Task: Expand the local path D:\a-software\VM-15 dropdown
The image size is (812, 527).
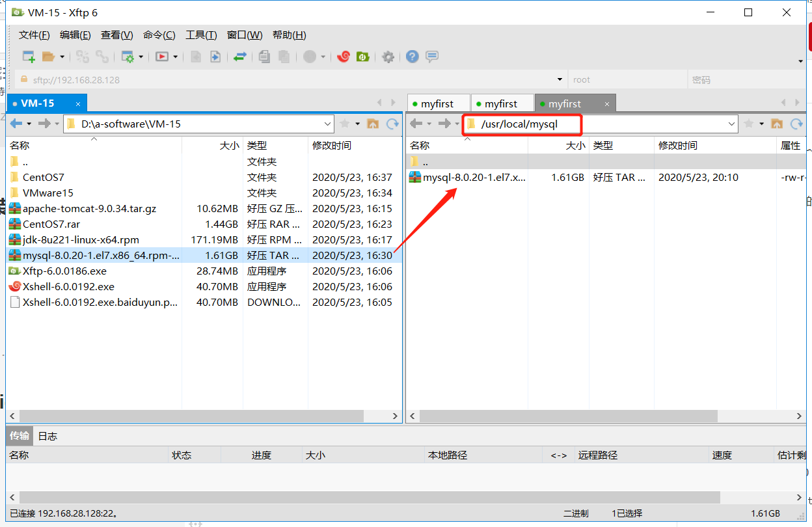Action: click(x=328, y=124)
